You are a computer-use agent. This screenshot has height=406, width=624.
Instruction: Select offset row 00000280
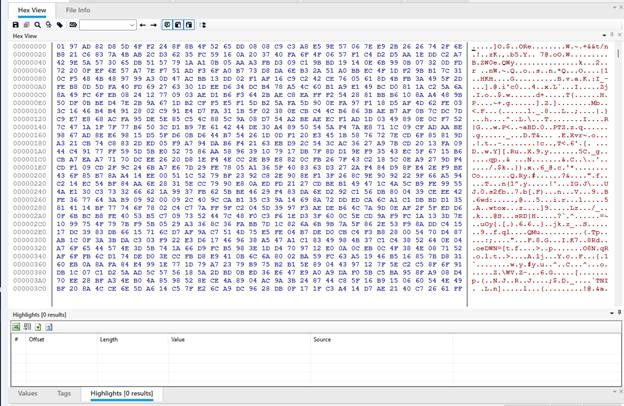[29, 208]
